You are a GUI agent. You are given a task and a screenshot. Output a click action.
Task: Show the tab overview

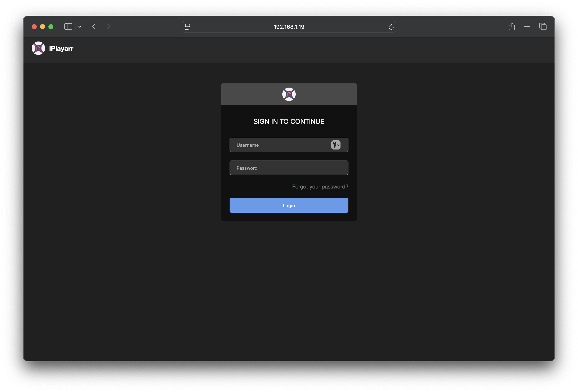point(543,27)
